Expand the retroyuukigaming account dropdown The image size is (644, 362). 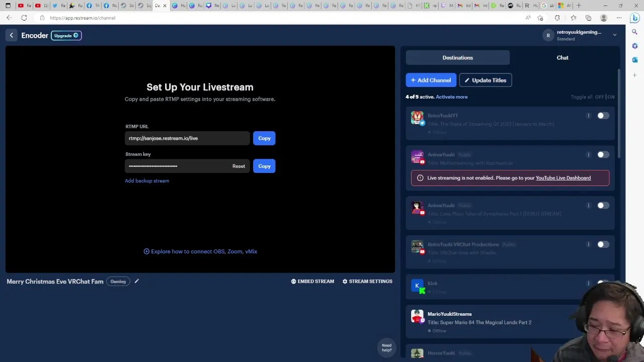tap(614, 35)
